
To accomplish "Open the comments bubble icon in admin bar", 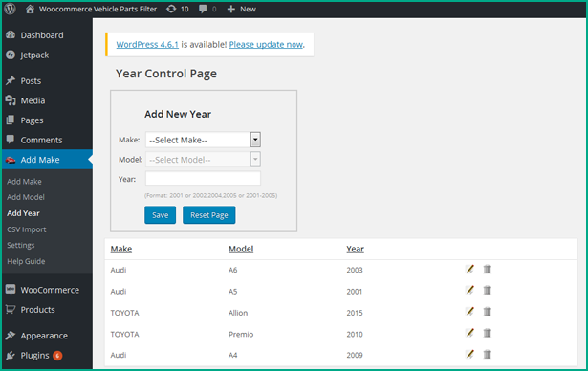I will point(203,9).
